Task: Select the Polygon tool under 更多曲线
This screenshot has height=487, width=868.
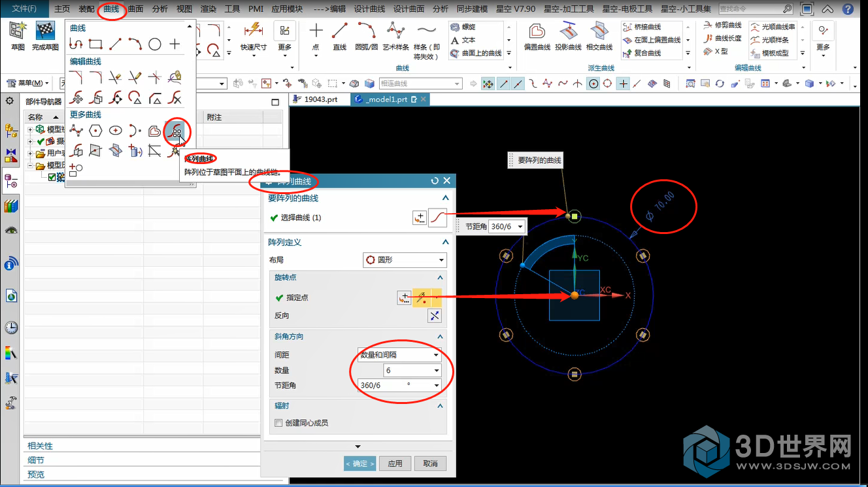Action: click(96, 131)
